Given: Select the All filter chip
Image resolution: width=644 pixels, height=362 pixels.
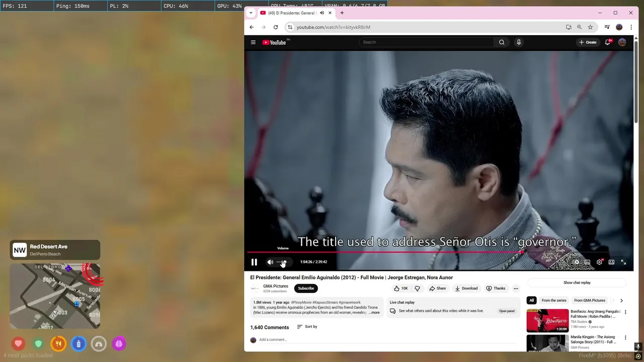Looking at the screenshot, I should pyautogui.click(x=531, y=301).
